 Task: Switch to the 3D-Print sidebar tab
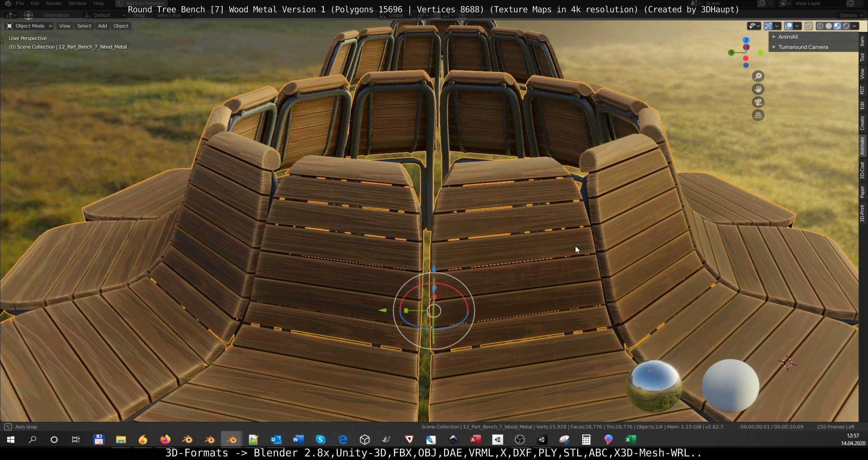pos(862,213)
